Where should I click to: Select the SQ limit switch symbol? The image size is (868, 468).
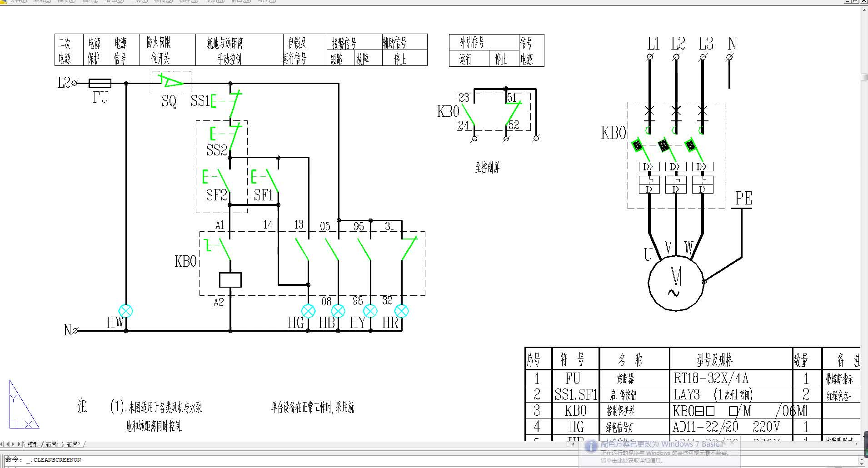point(171,82)
